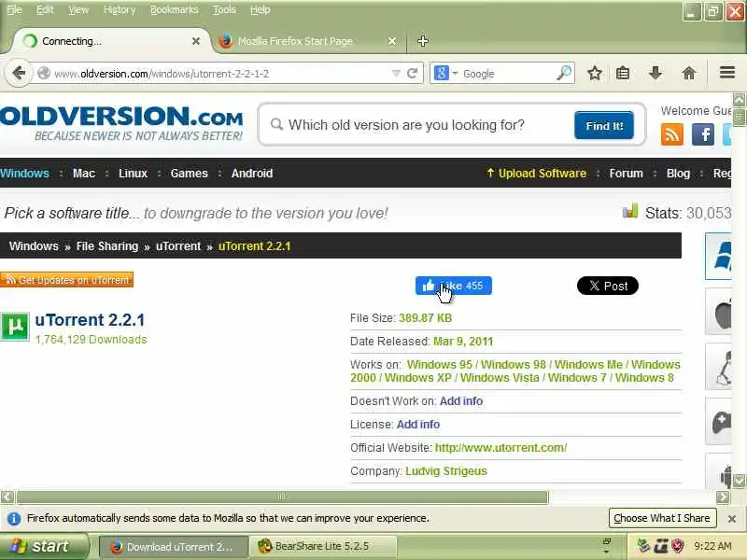Select Mac in the site navigation
The image size is (747, 560).
coord(84,174)
